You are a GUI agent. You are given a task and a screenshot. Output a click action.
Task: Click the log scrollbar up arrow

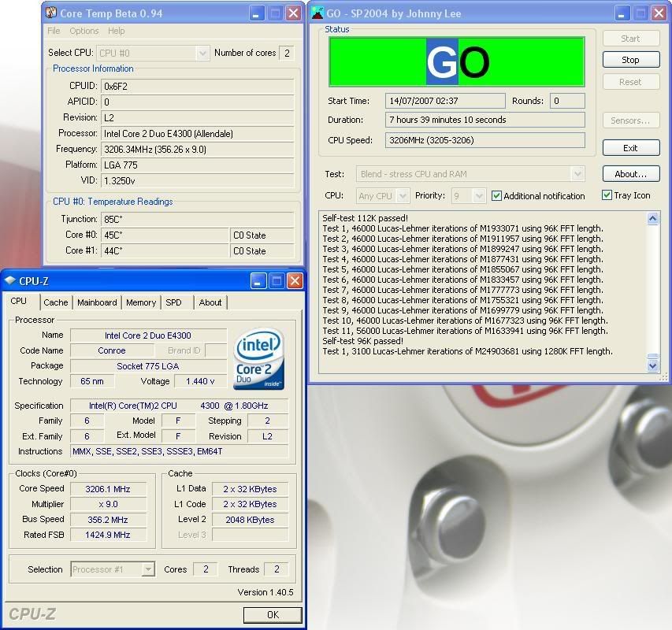pos(653,219)
